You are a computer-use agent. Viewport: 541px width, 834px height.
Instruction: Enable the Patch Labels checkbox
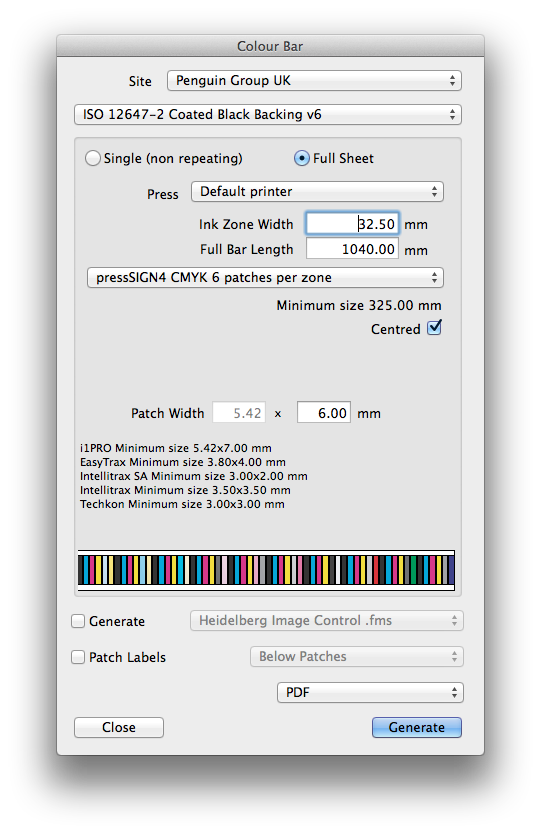click(x=78, y=657)
